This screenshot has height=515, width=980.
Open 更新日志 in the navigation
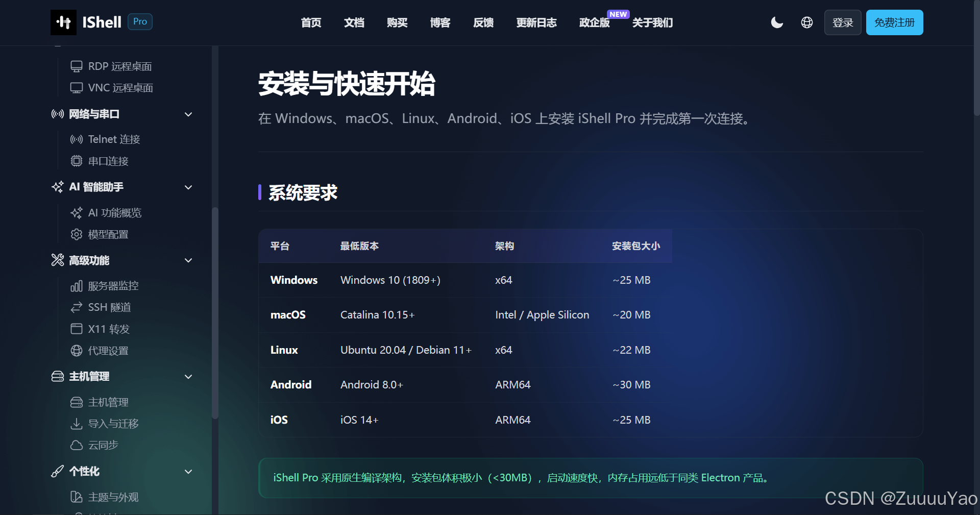tap(536, 22)
